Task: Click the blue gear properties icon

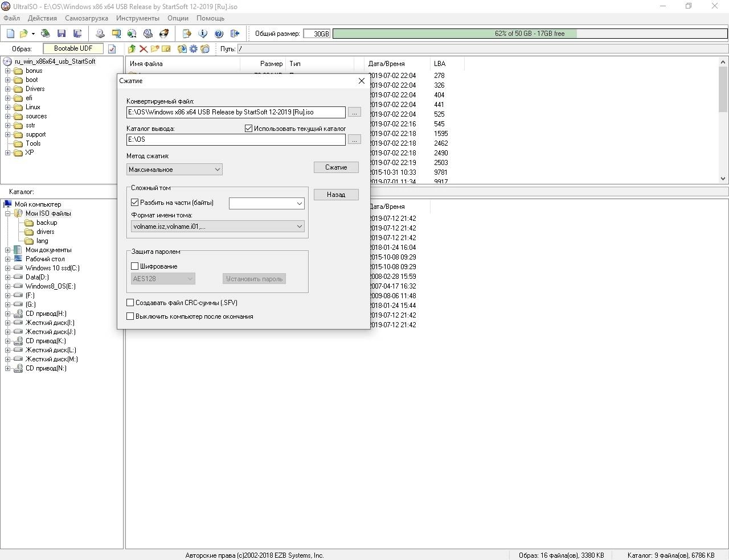Action: 194,49
